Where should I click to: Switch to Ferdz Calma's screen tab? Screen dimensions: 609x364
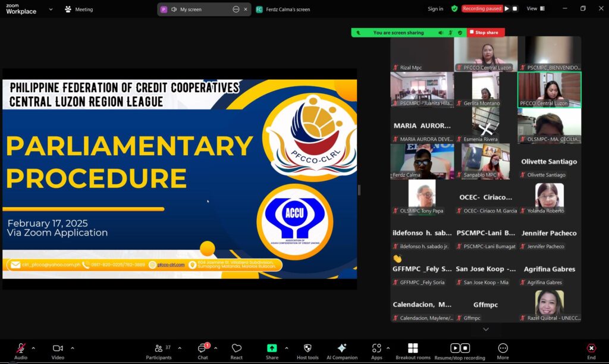282,10
